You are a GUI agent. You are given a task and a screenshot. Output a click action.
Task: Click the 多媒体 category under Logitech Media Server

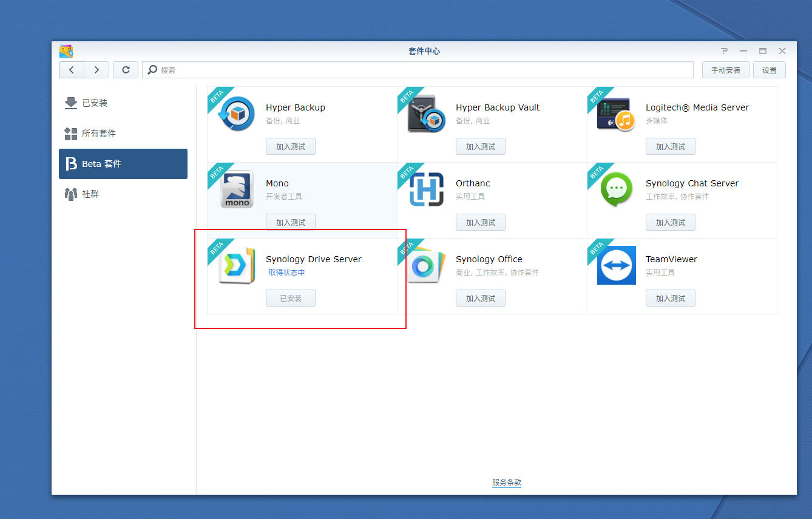[657, 121]
